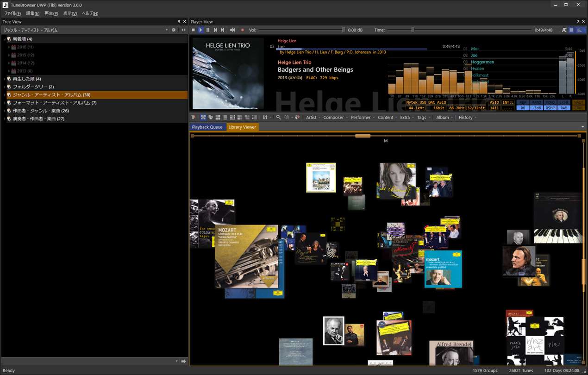Toggle the RSMP resampling indicator
588x375 pixels.
coord(550,108)
